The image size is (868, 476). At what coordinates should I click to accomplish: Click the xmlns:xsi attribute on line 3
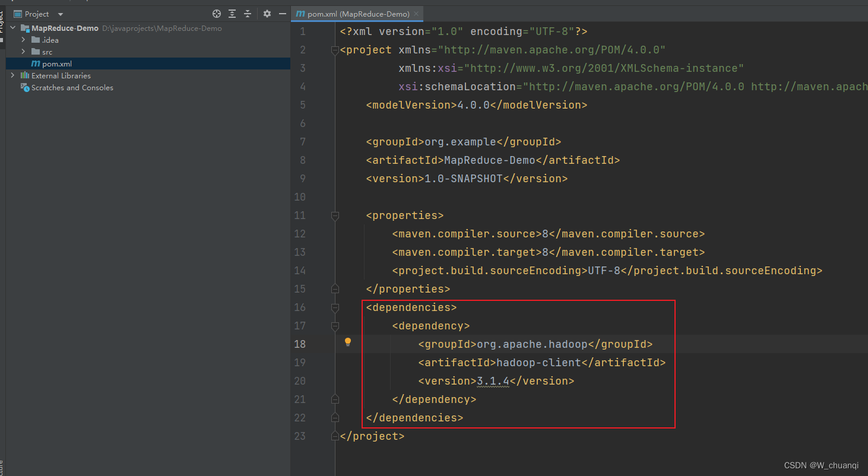click(x=571, y=68)
